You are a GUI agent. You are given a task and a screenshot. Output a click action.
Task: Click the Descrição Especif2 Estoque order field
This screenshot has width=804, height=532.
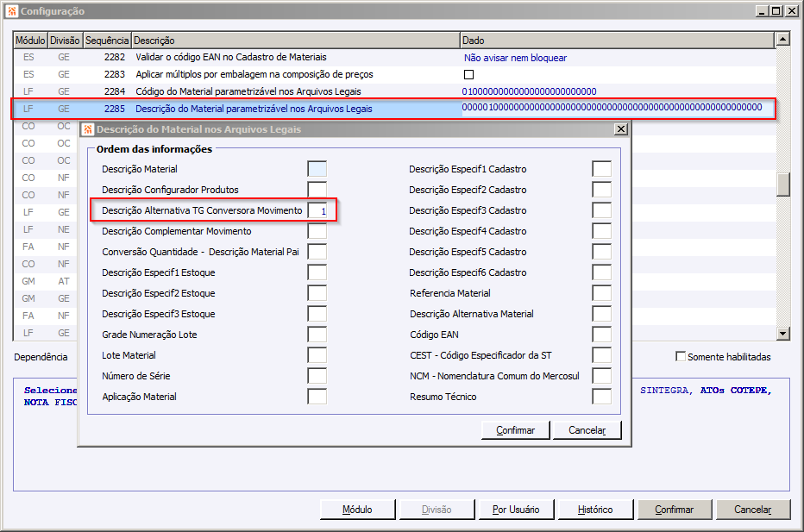(x=317, y=293)
